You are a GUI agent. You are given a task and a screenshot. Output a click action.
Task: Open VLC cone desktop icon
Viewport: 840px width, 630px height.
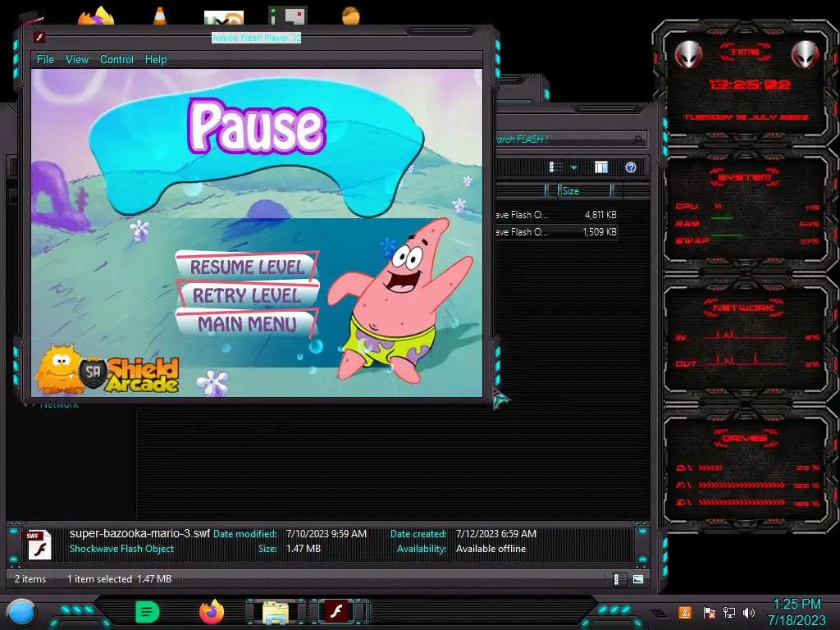[x=159, y=16]
